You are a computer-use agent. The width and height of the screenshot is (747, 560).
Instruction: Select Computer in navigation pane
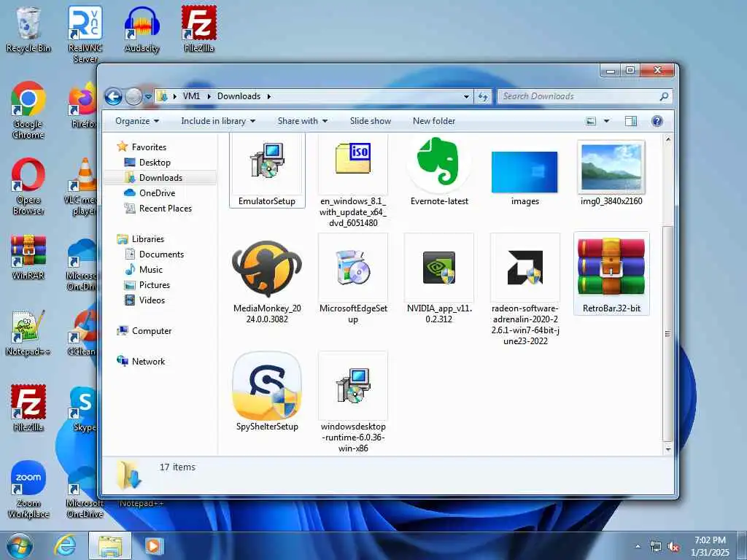pyautogui.click(x=144, y=330)
